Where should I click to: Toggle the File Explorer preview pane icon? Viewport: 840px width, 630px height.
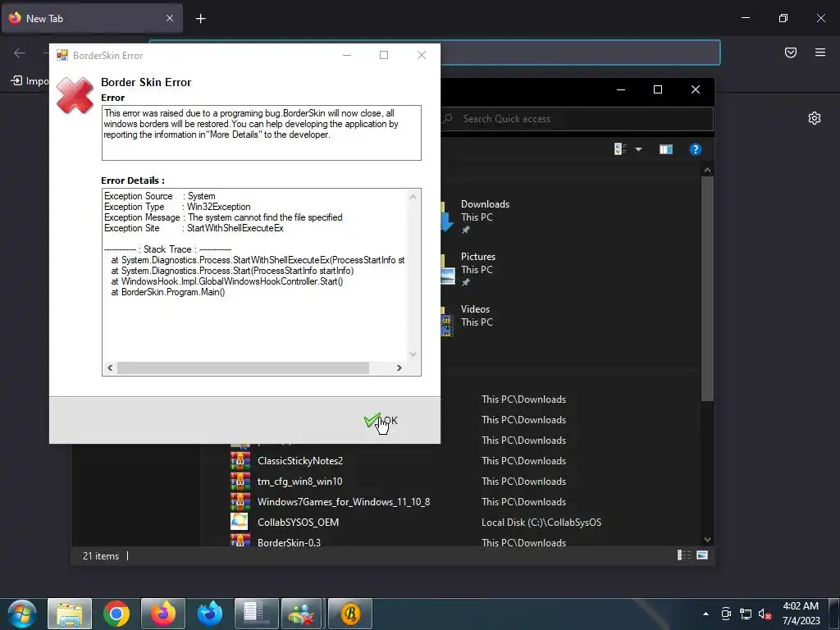(x=666, y=149)
